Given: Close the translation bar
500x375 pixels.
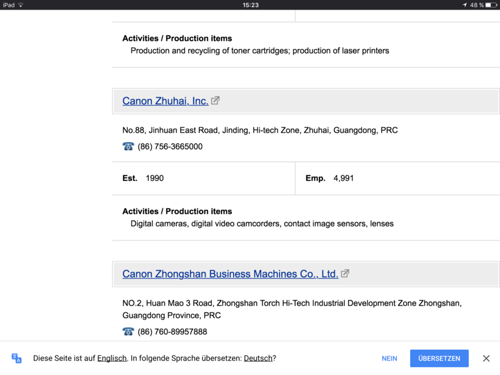Looking at the screenshot, I should click(x=486, y=358).
